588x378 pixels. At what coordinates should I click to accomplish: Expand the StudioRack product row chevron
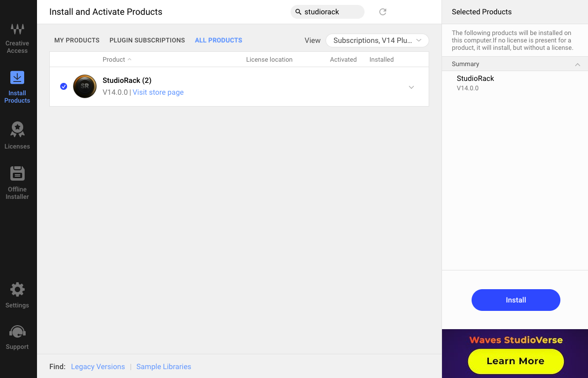(411, 87)
